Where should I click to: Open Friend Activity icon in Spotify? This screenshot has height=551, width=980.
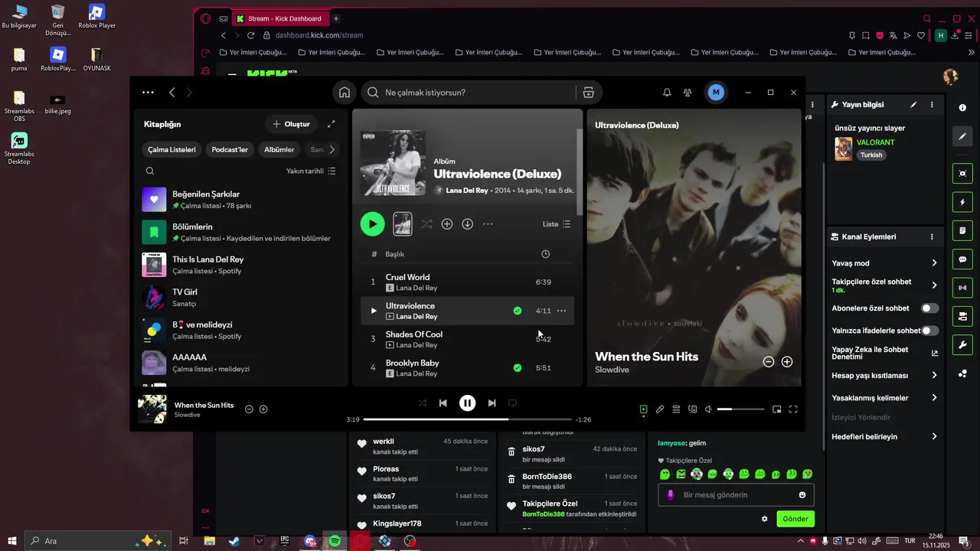tap(688, 93)
